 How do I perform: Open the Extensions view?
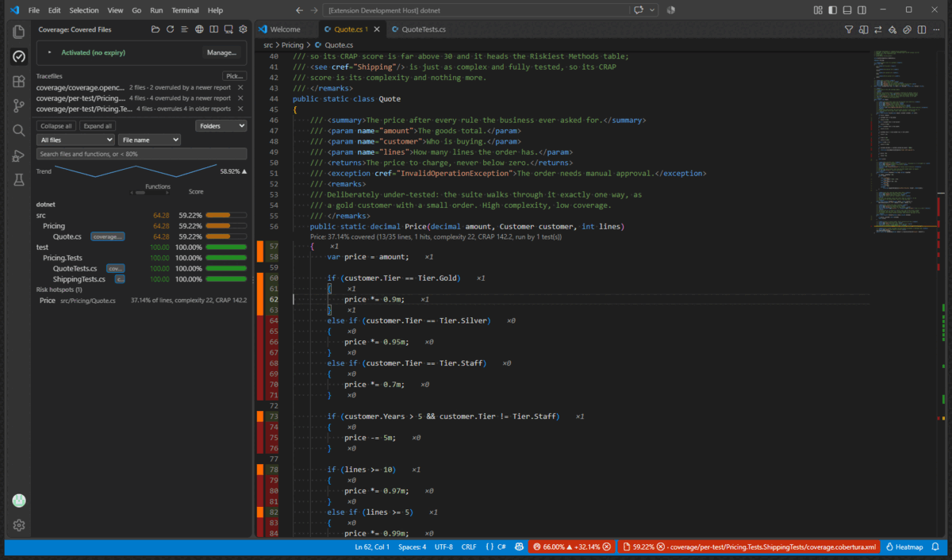tap(19, 81)
